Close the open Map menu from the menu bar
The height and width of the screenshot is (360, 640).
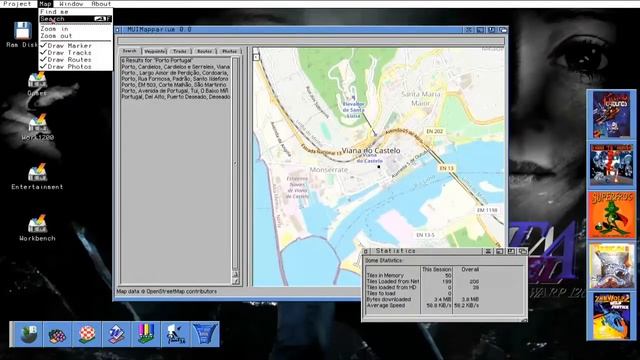coord(45,4)
